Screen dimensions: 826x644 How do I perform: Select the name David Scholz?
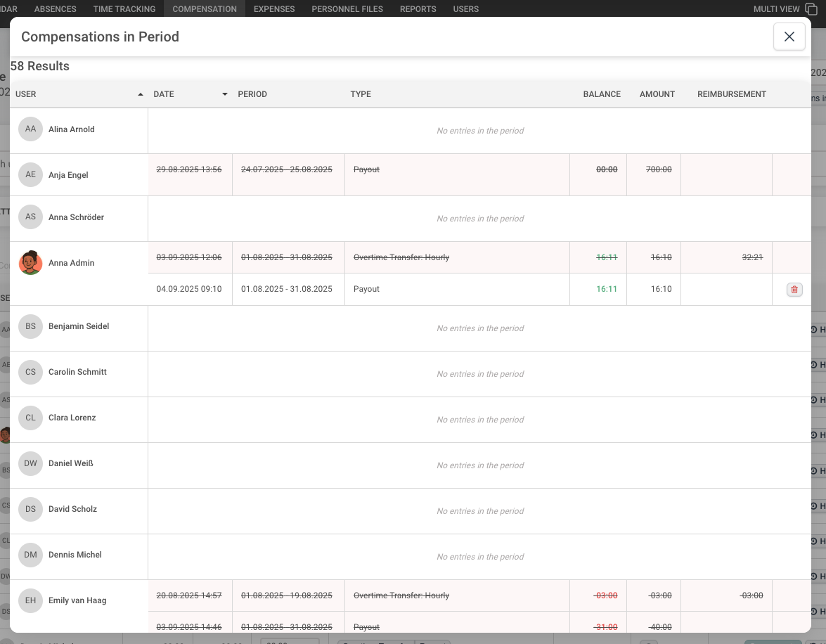pos(72,509)
